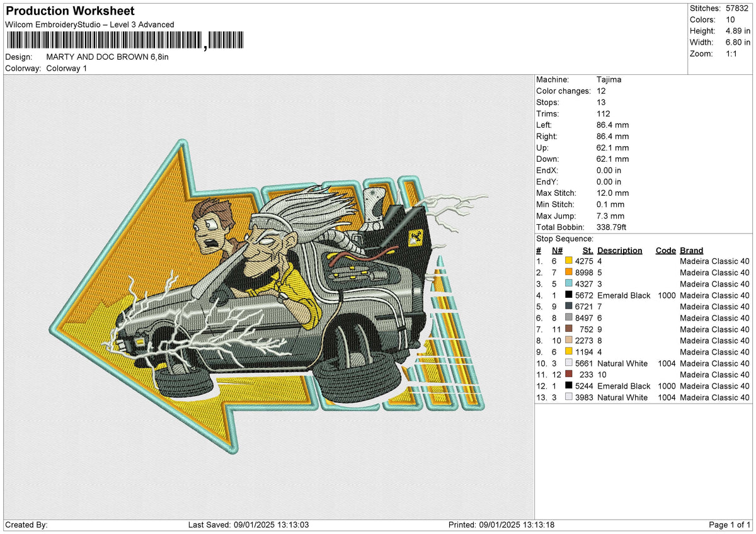Click 'Madeira Classic 40' brand in row 7
Viewport: 756px width, 534px height.
coord(714,329)
